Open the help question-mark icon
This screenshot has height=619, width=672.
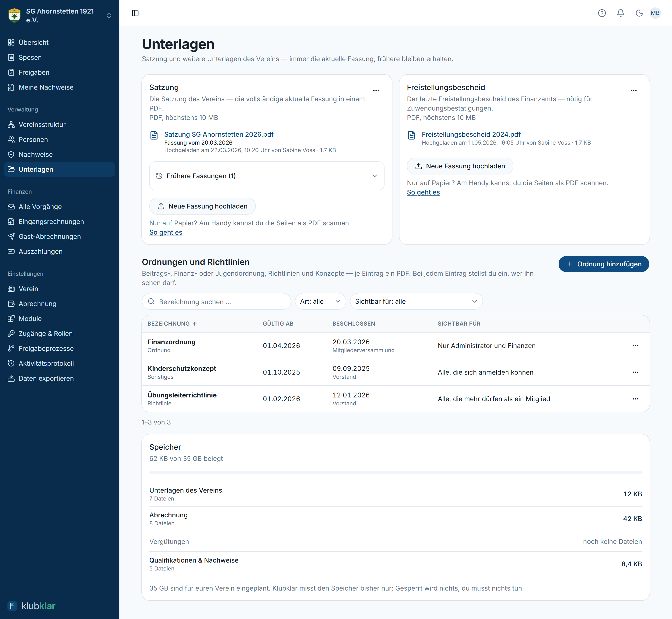coord(602,13)
